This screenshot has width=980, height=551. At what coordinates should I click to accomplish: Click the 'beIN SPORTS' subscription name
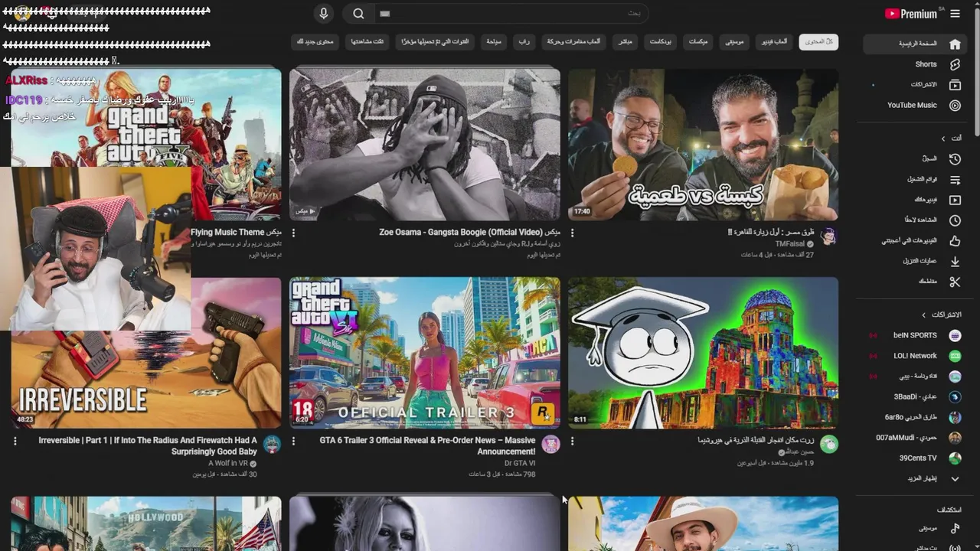pyautogui.click(x=915, y=335)
